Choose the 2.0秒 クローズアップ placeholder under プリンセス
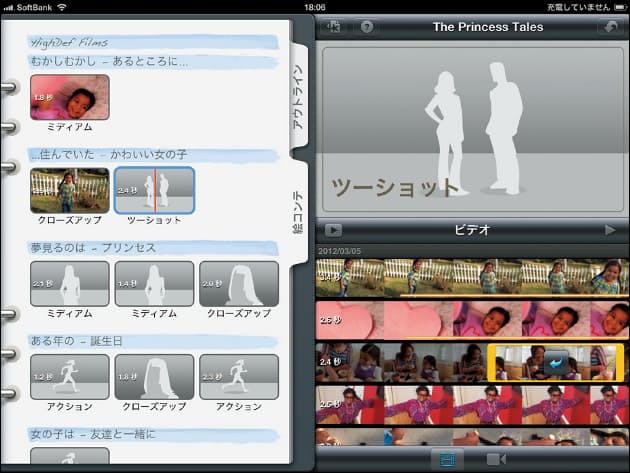Image resolution: width=630 pixels, height=473 pixels. click(239, 284)
